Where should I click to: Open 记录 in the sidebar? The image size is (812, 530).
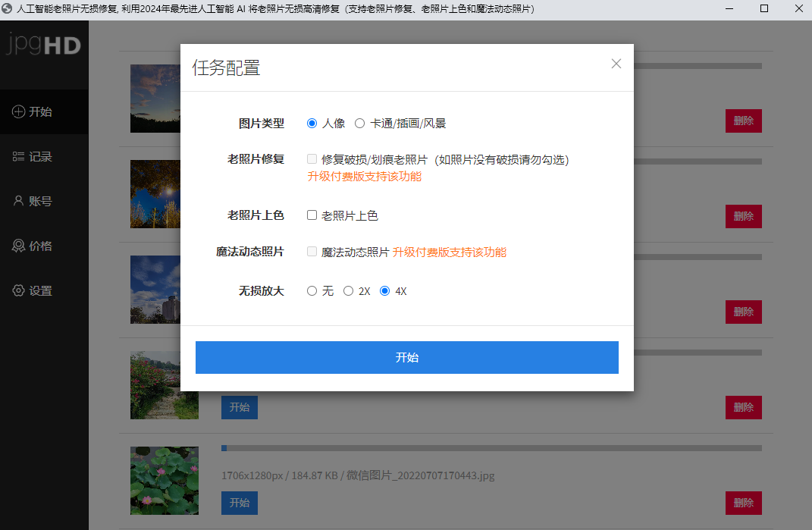tap(44, 156)
